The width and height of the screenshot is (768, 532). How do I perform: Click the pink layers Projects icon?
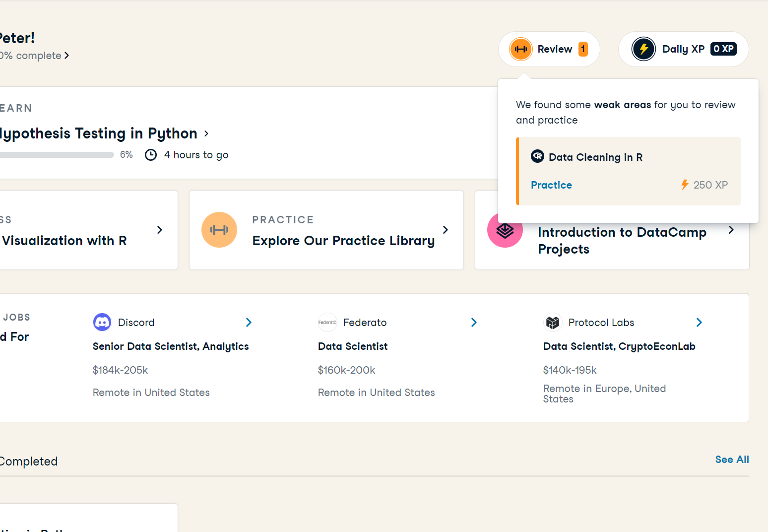coord(505,230)
